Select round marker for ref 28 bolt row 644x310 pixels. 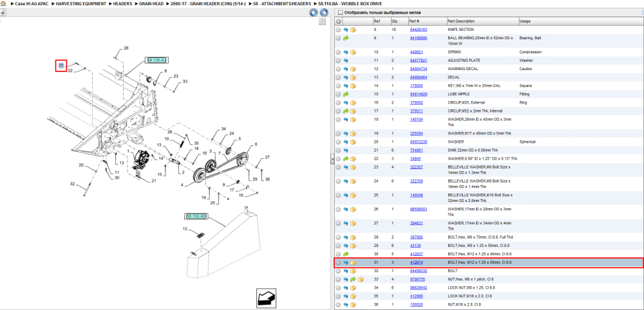click(339, 237)
